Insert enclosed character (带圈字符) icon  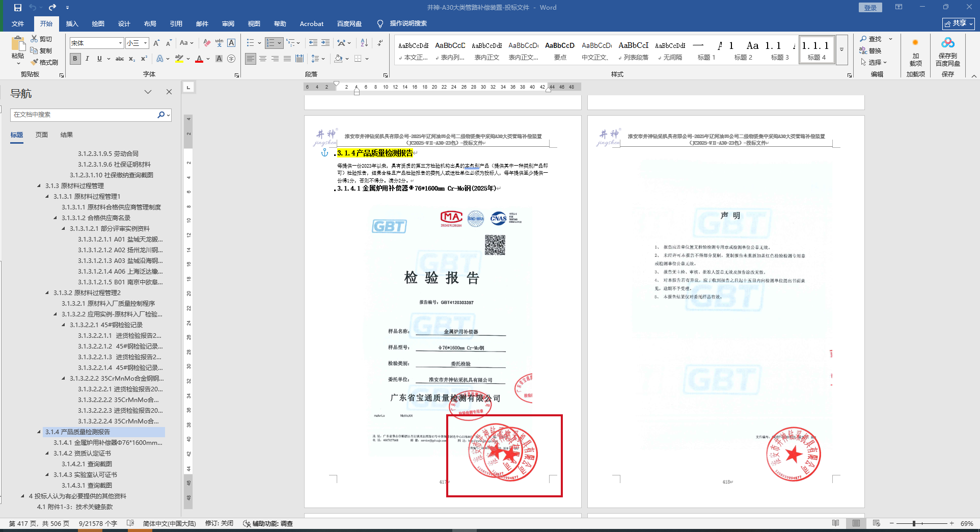pos(231,59)
